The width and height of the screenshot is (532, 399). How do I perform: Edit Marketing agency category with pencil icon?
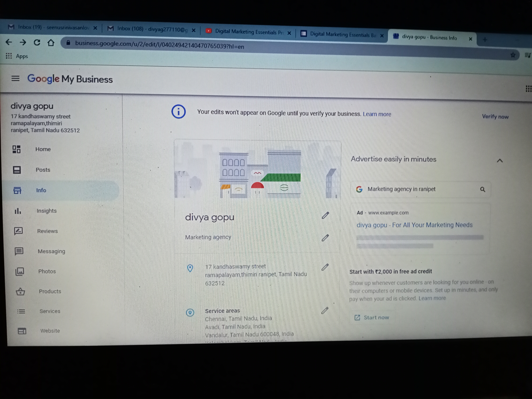[x=325, y=238]
